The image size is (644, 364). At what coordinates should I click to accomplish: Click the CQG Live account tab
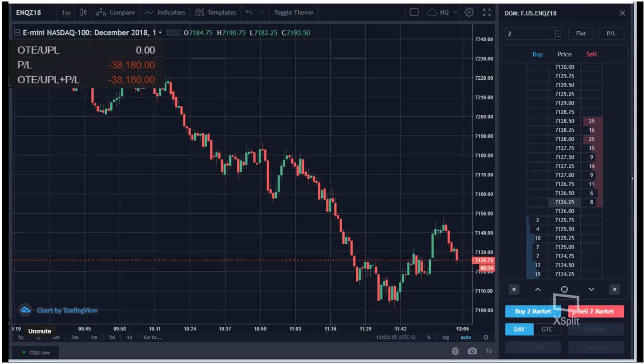tap(37, 352)
